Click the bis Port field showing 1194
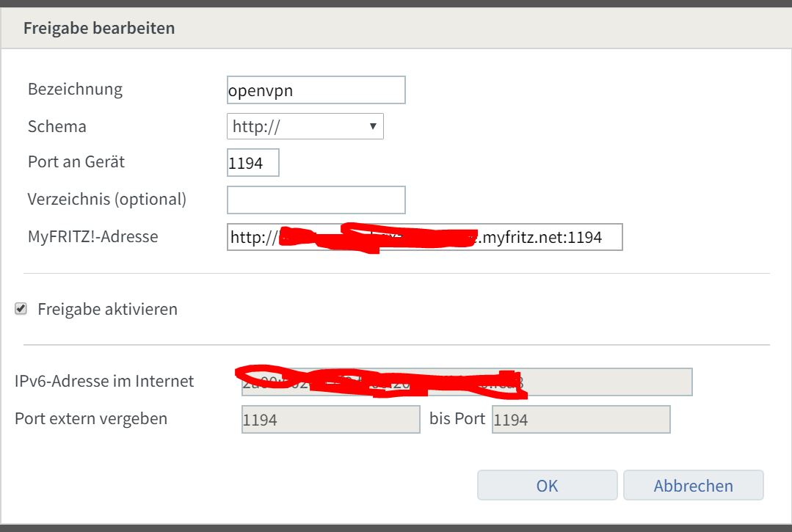Screen dimensions: 792x532 [581, 419]
